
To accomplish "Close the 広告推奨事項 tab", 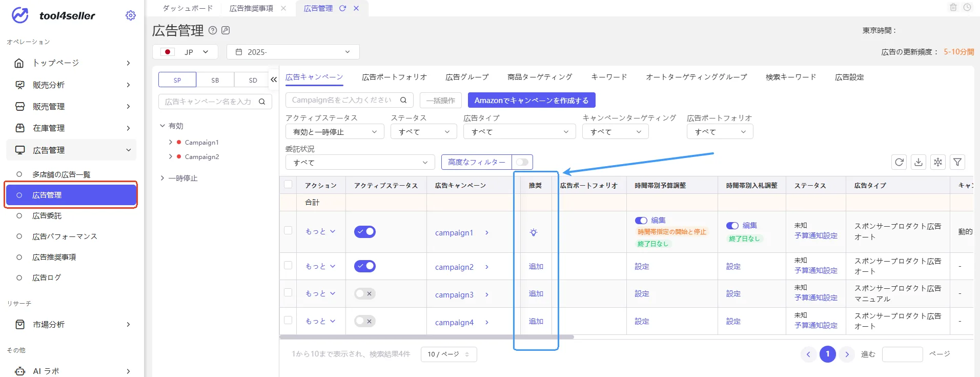I will (283, 8).
